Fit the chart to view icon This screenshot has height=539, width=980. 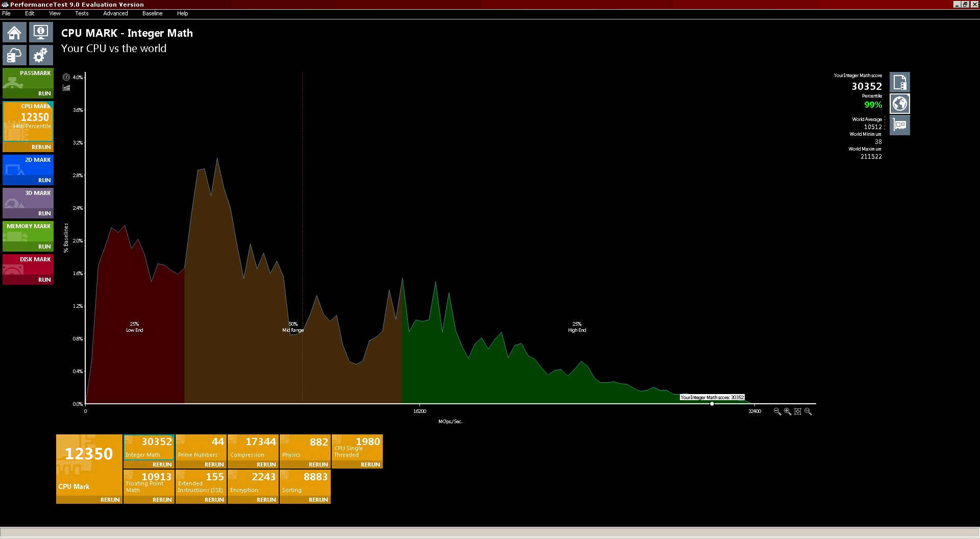(x=798, y=411)
